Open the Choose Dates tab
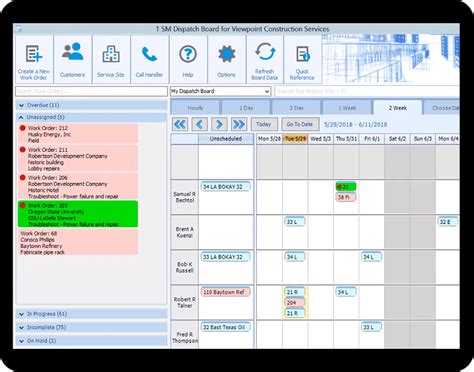Screen dimensions: 474x372 click(442, 108)
